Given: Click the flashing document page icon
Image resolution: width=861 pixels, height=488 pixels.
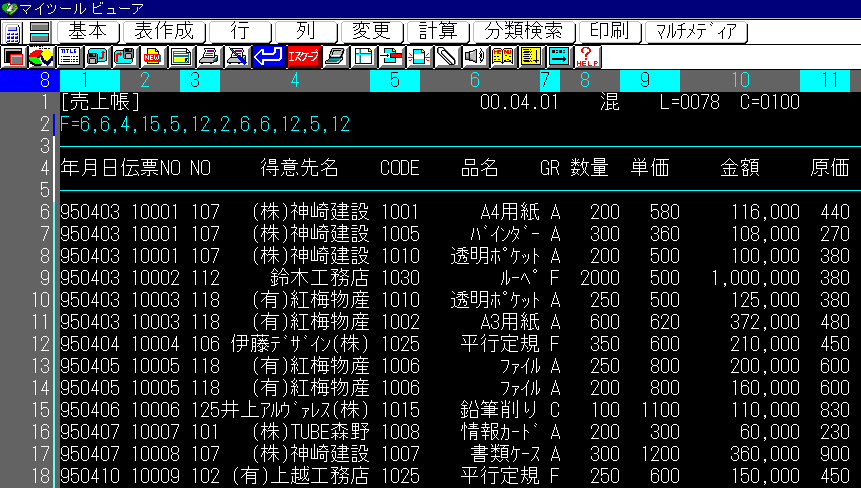Looking at the screenshot, I should pyautogui.click(x=420, y=57).
